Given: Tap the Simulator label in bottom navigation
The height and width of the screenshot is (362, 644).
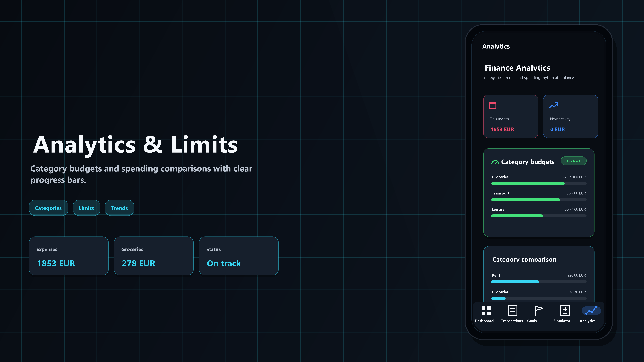Looking at the screenshot, I should (562, 321).
